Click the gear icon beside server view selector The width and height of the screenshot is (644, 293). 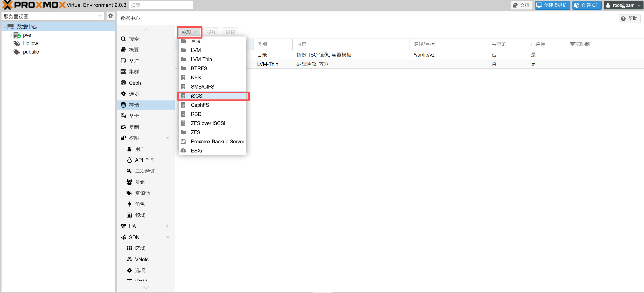point(111,16)
